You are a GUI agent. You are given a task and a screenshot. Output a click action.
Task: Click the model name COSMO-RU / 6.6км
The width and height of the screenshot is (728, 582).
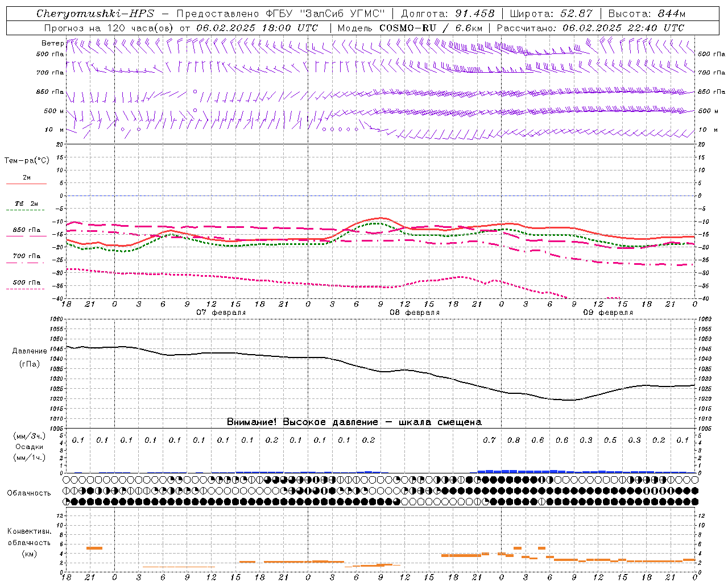click(x=431, y=28)
